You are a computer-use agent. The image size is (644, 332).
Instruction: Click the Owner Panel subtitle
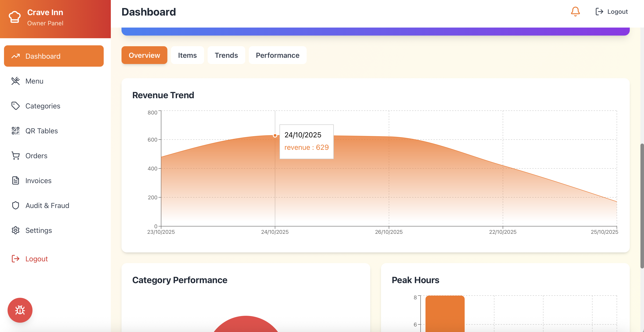pos(45,23)
